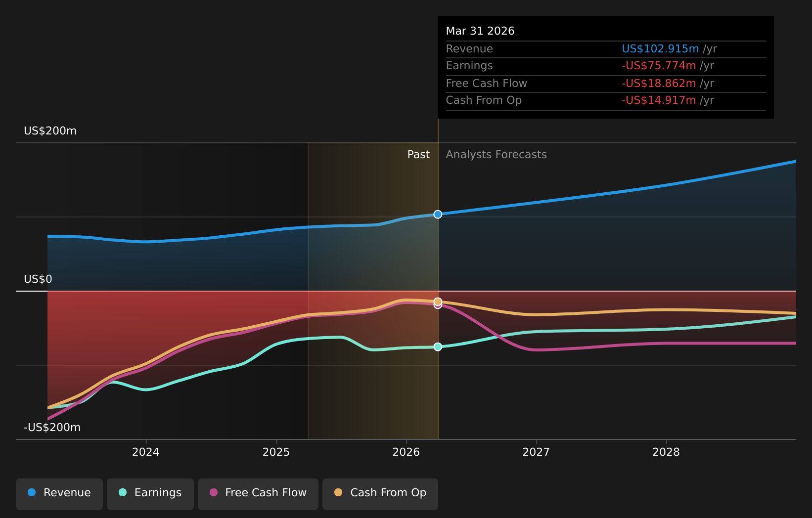Click the -US$200m y-axis label
The image size is (812, 518).
point(52,428)
